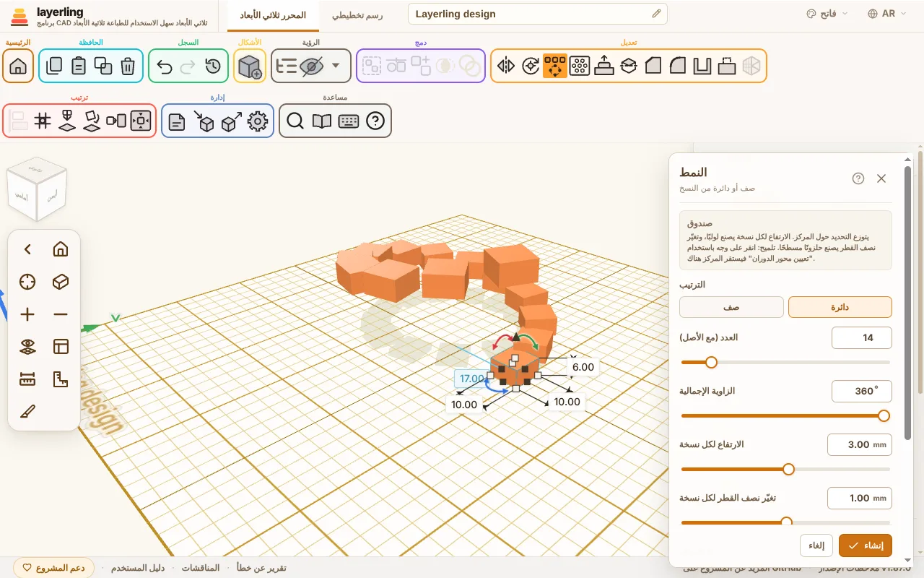The width and height of the screenshot is (924, 578).
Task: Click the keyboard shortcuts icon
Action: pyautogui.click(x=349, y=121)
